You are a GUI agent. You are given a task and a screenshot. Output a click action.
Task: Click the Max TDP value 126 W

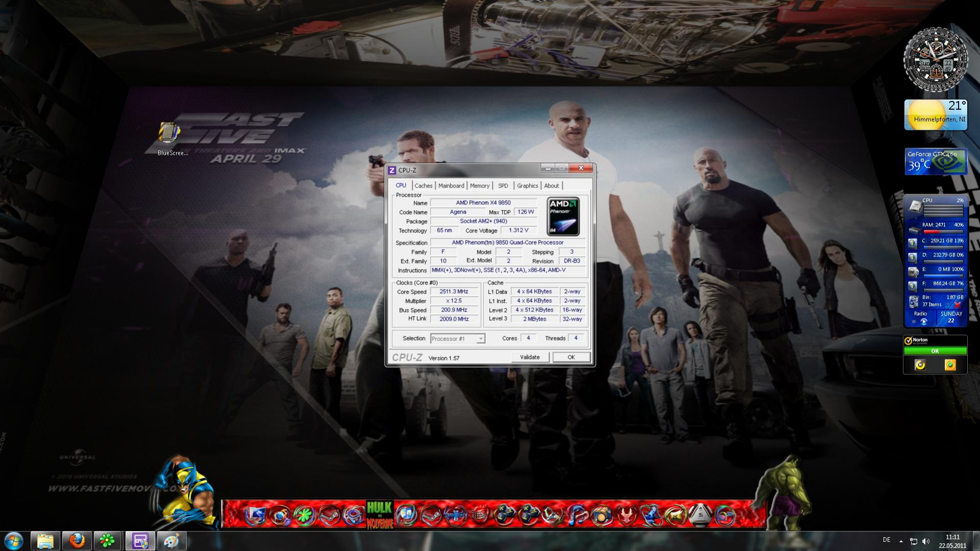(x=525, y=212)
